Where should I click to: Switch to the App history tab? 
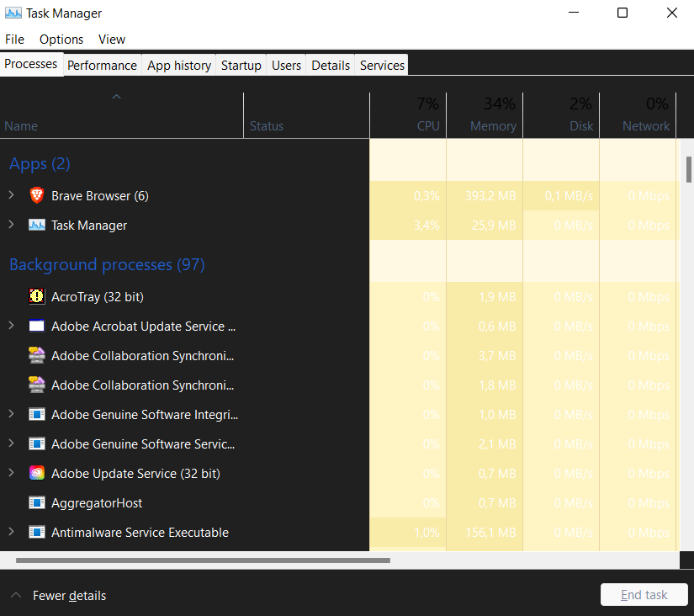click(179, 66)
